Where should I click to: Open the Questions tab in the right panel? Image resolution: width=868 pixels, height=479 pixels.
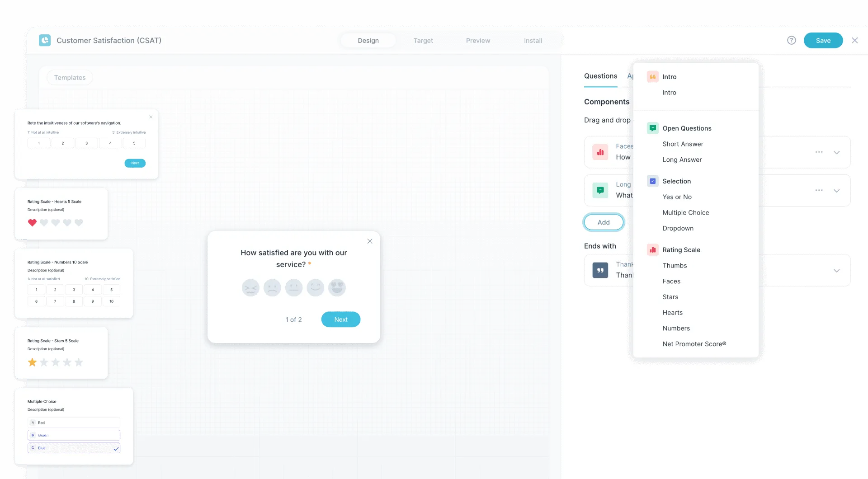[x=600, y=75]
